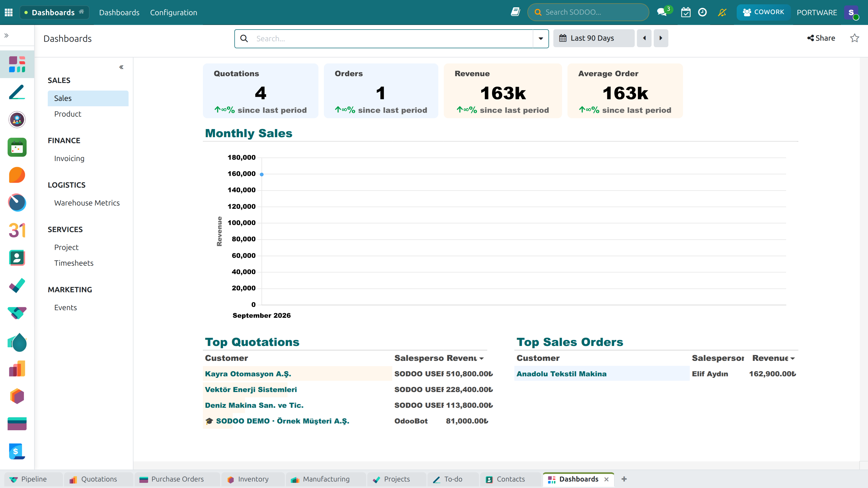This screenshot has width=868, height=488.
Task: Open the Last 90 Days period selector
Action: [594, 38]
